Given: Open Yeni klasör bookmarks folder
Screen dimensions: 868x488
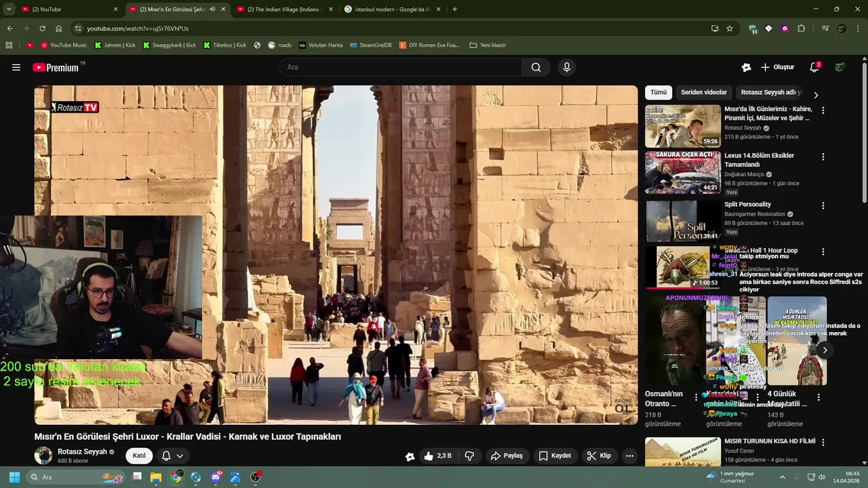Looking at the screenshot, I should (x=488, y=45).
